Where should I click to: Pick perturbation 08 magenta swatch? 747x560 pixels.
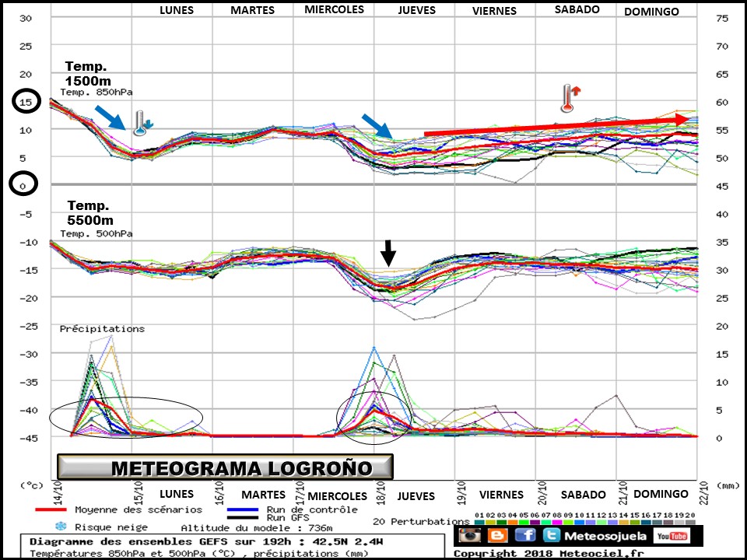(557, 523)
